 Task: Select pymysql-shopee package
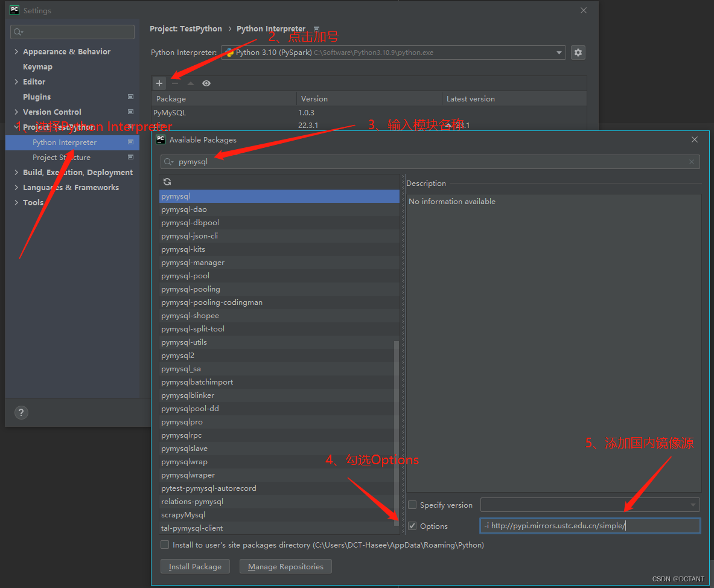coord(279,316)
